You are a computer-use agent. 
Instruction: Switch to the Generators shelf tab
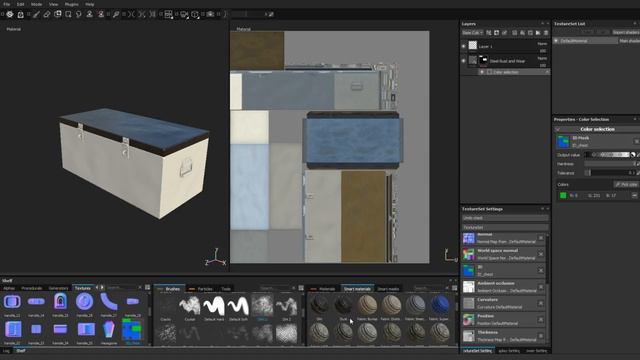58,288
